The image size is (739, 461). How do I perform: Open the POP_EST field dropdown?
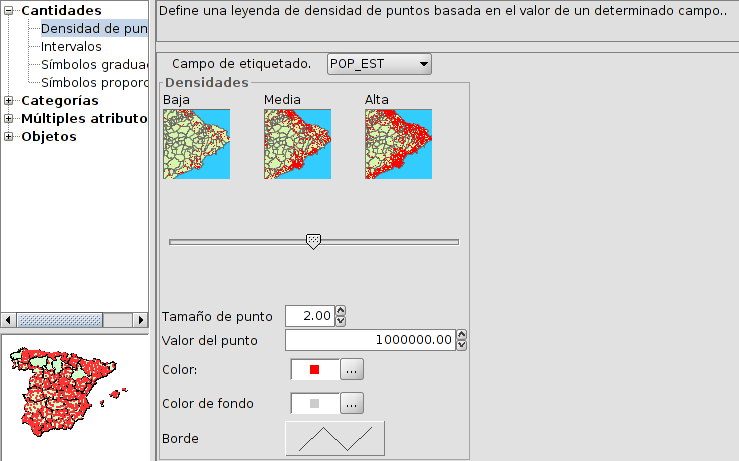pos(378,64)
